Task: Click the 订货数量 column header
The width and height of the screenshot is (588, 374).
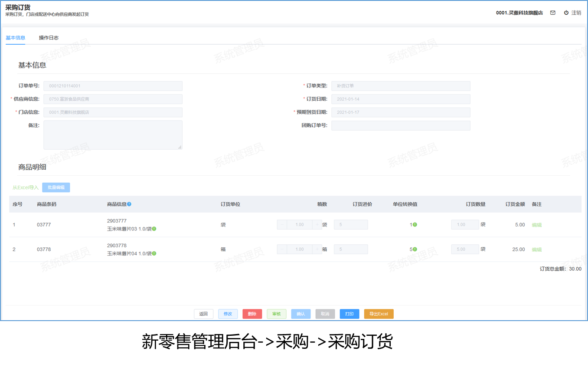Action: click(x=476, y=204)
